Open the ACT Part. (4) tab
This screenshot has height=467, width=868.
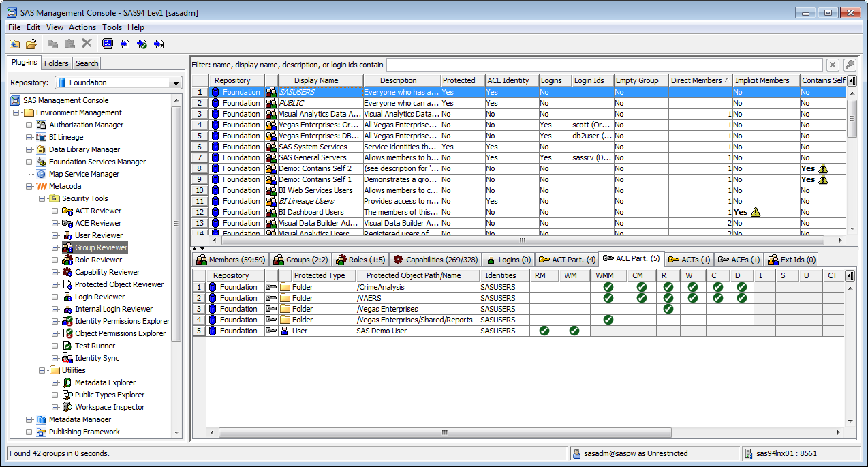tap(567, 260)
